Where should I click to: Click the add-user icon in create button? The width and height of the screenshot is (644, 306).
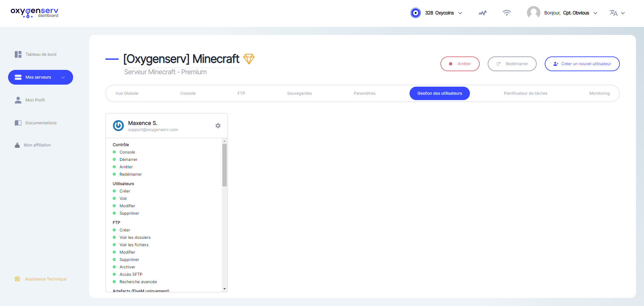click(x=556, y=64)
